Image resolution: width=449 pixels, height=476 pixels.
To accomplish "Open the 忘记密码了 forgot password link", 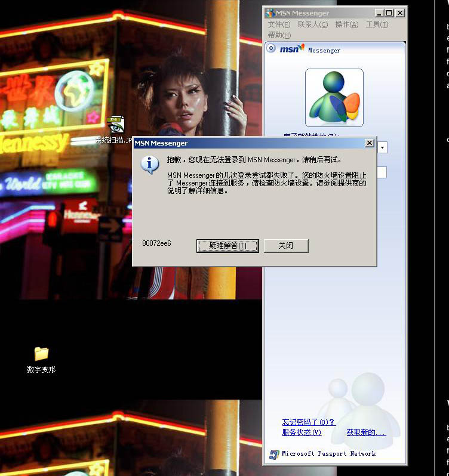I will [x=309, y=422].
